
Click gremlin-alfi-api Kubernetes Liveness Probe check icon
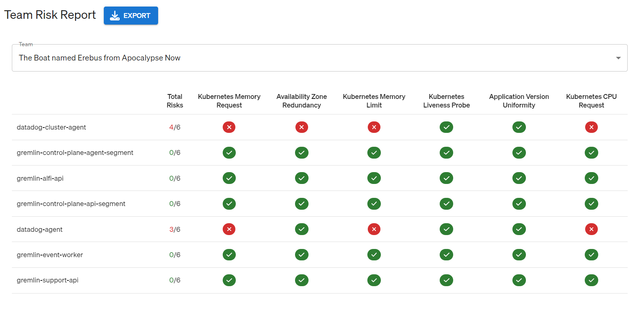tap(446, 178)
